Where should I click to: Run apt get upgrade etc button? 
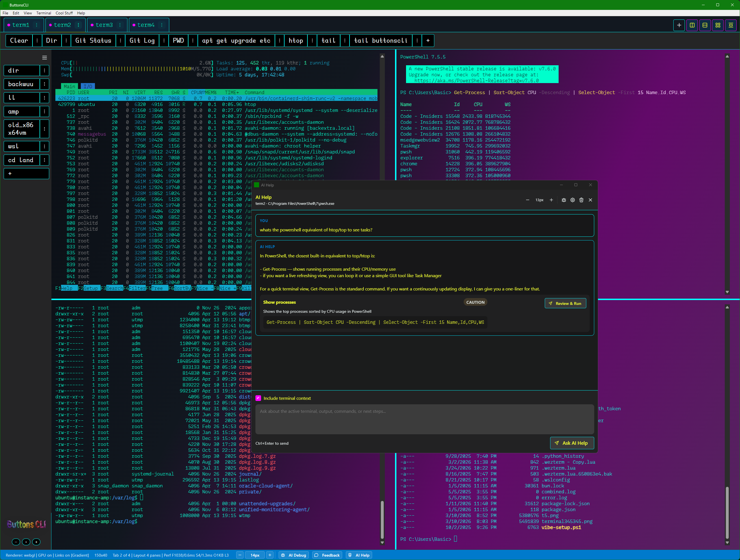click(x=236, y=40)
